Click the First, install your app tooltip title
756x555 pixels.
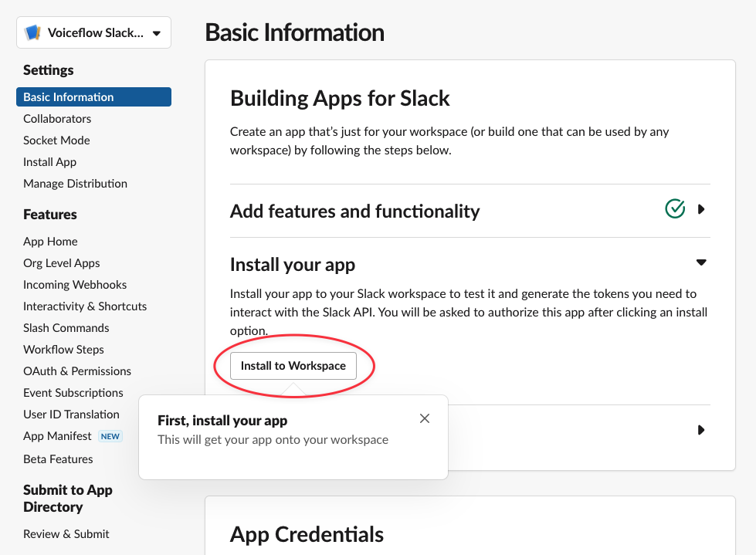(222, 421)
